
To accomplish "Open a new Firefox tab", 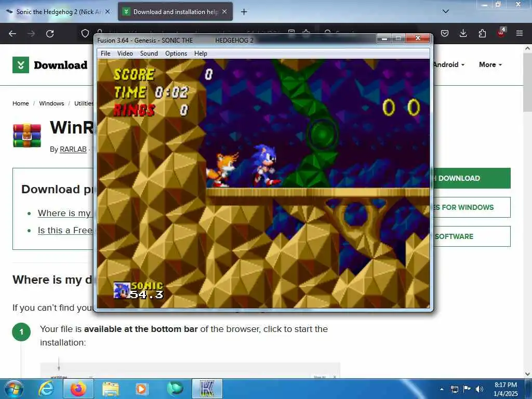I will pos(244,12).
